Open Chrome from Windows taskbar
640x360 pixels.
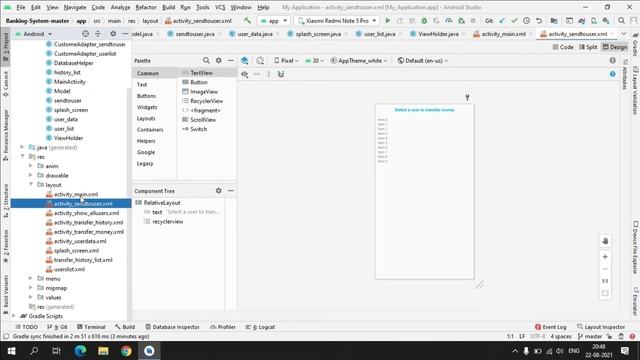click(x=126, y=351)
